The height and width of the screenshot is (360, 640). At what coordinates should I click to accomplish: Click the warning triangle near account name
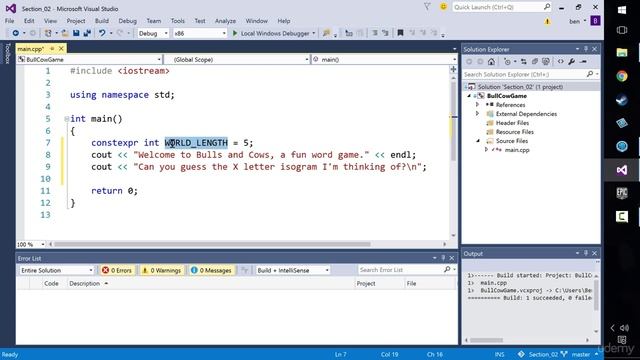point(547,21)
